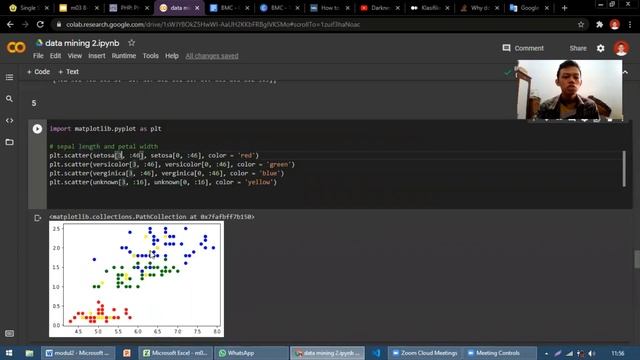This screenshot has height=360, width=640.
Task: Click the code cell scrollbar
Action: pos(624,169)
